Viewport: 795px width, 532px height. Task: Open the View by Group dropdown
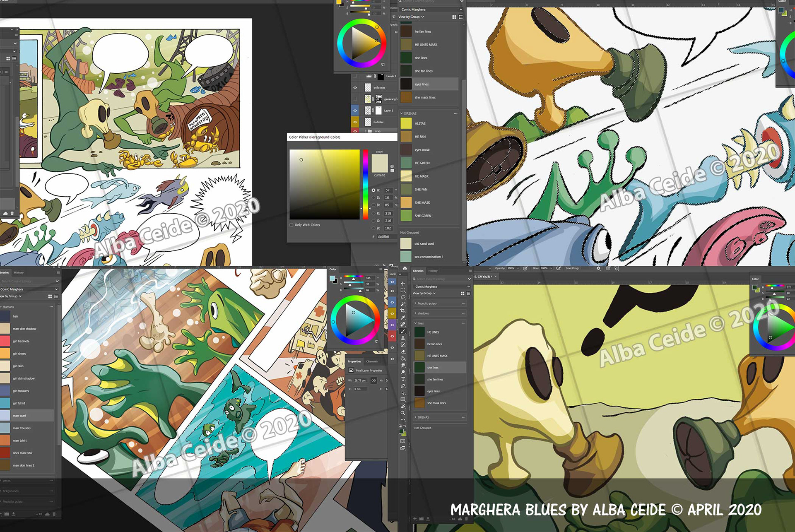[x=424, y=293]
